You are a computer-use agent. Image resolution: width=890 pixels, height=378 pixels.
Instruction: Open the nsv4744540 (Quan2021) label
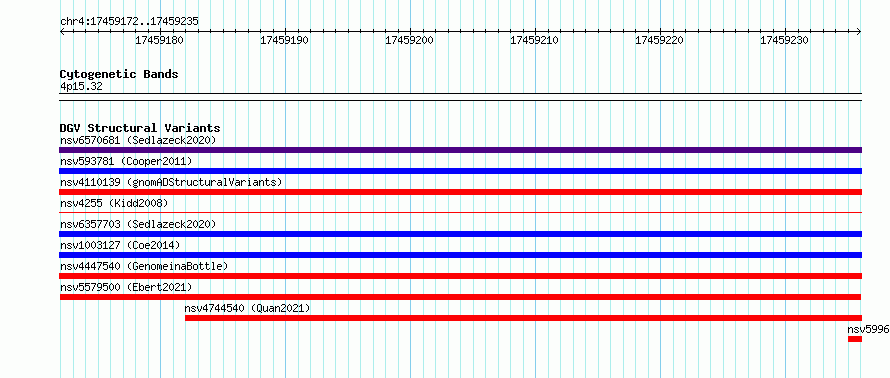(247, 308)
